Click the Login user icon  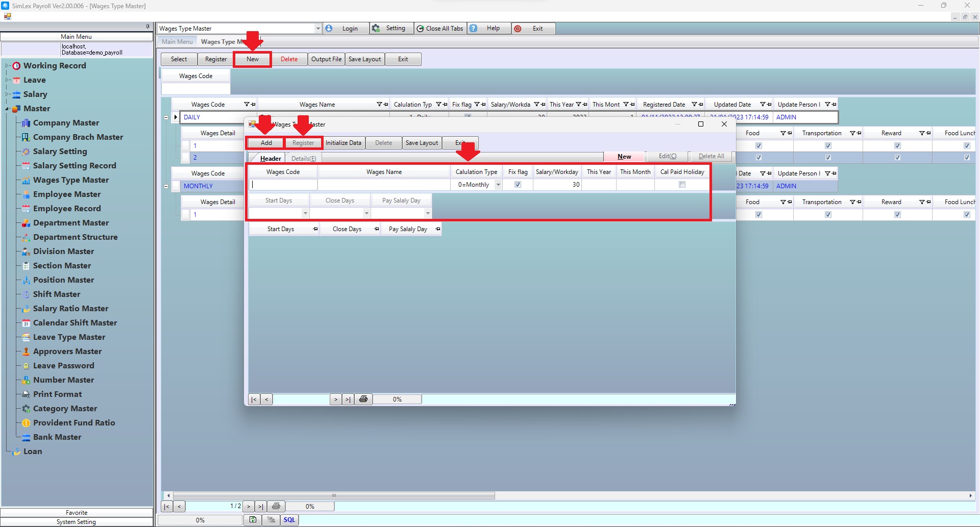click(x=329, y=29)
